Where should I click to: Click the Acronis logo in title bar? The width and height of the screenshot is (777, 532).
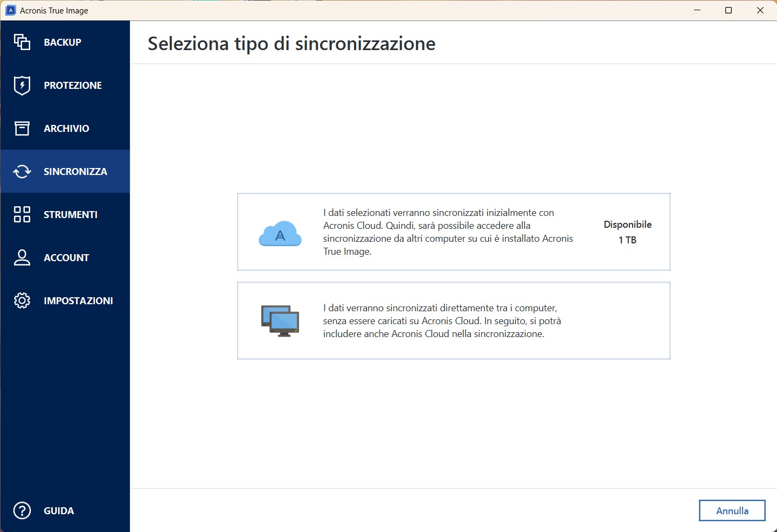click(x=10, y=10)
